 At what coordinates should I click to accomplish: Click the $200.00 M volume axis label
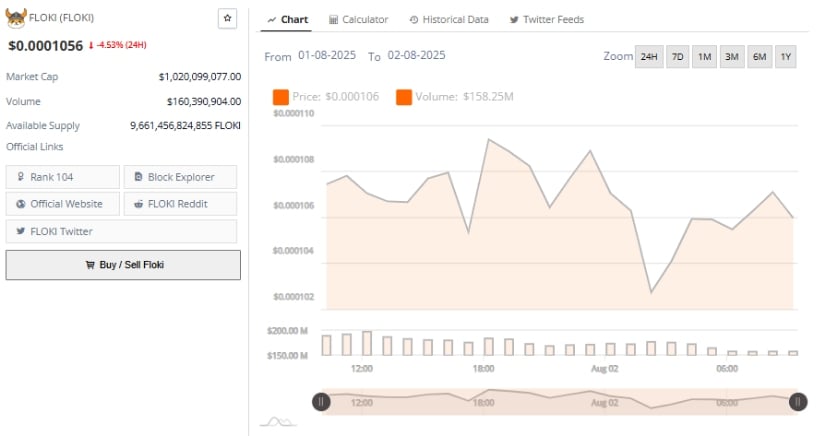click(x=287, y=331)
